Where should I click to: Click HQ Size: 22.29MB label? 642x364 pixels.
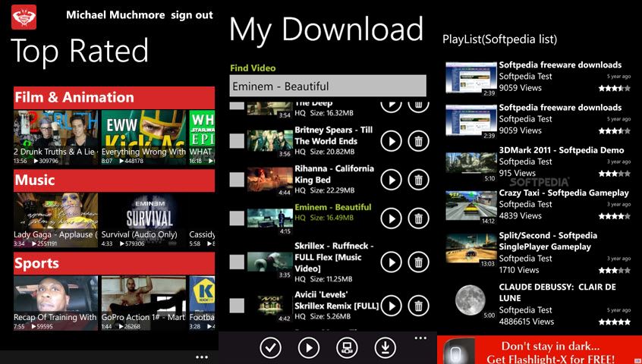325,190
